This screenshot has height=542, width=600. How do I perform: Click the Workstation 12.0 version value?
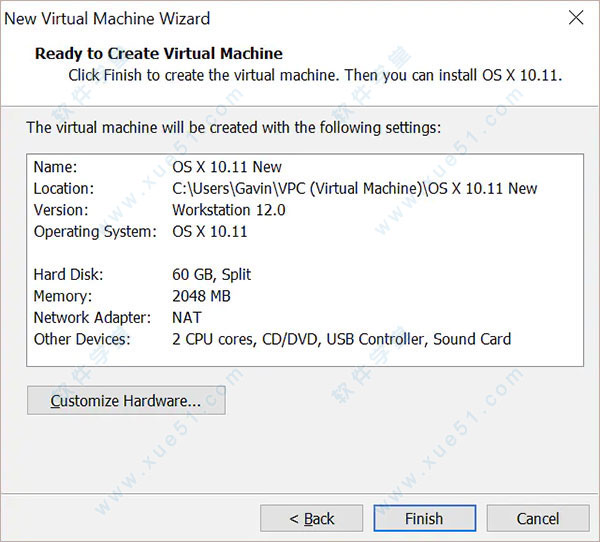click(228, 210)
